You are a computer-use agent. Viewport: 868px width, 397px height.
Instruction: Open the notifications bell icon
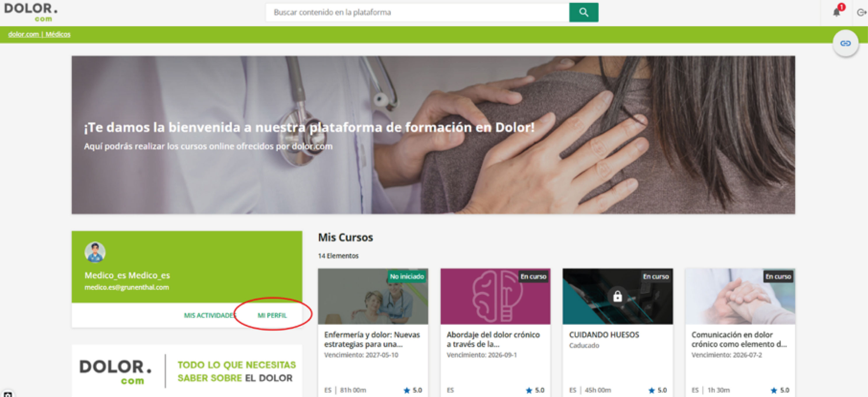[x=836, y=13]
